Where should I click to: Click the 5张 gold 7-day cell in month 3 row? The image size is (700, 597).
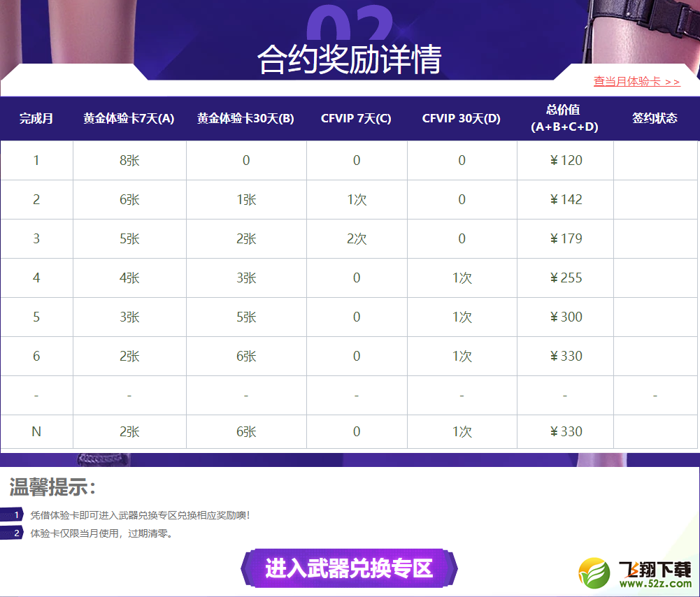tap(129, 238)
